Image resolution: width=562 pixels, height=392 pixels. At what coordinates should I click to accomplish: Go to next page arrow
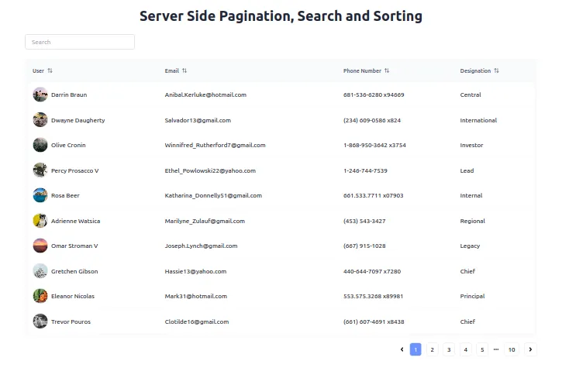click(530, 349)
